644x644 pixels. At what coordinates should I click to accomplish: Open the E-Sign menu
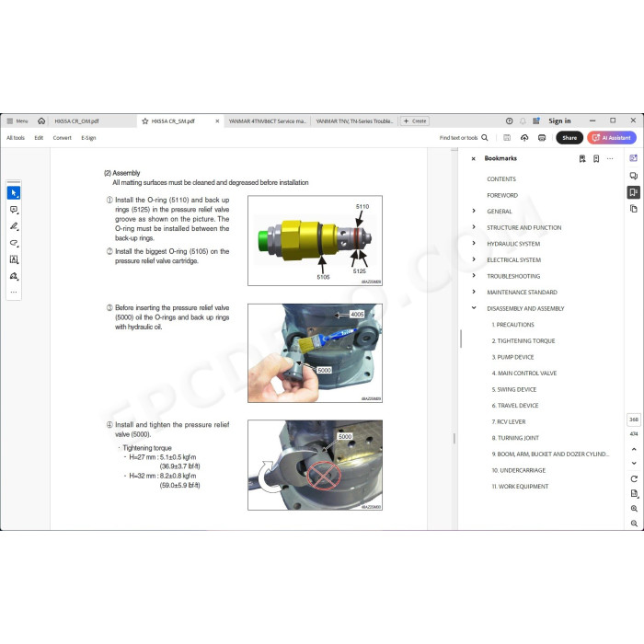[x=88, y=138]
